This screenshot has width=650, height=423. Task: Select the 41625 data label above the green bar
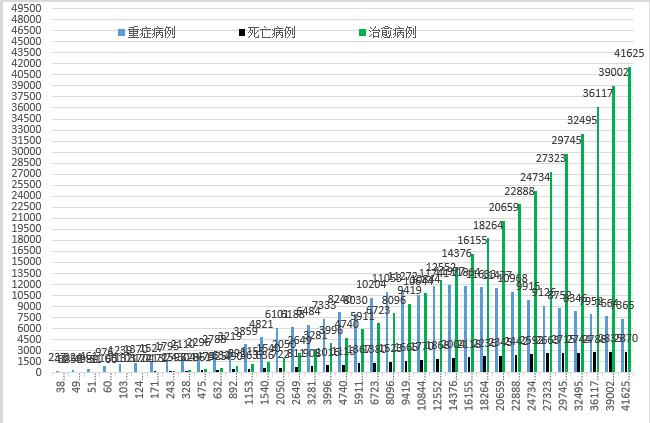(x=629, y=53)
